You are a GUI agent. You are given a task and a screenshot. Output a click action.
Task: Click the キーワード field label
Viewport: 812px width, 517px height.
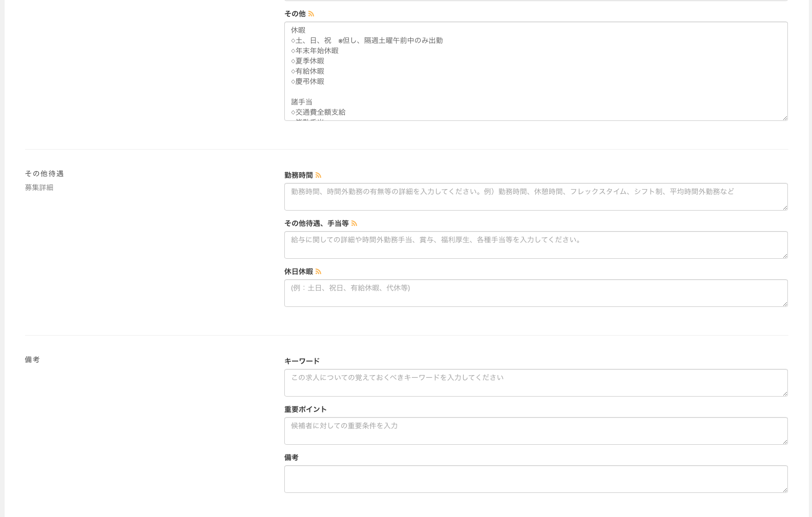302,361
